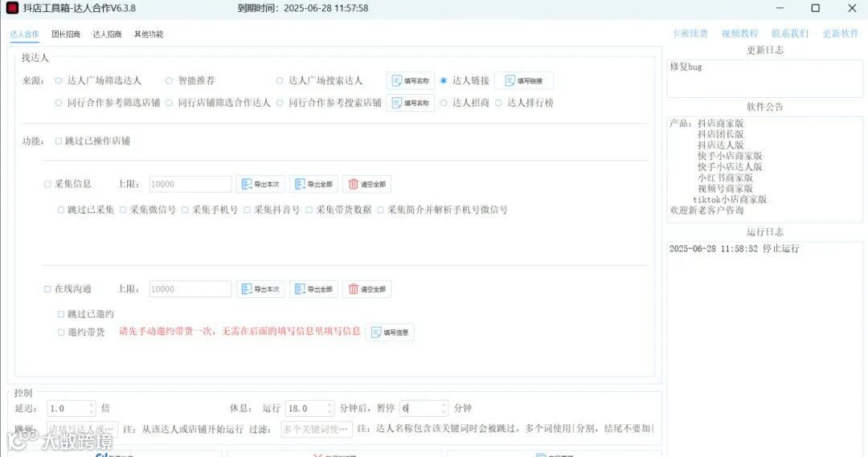Click 导出本次 in the 采集信息 row
The width and height of the screenshot is (868, 457).
tap(260, 184)
